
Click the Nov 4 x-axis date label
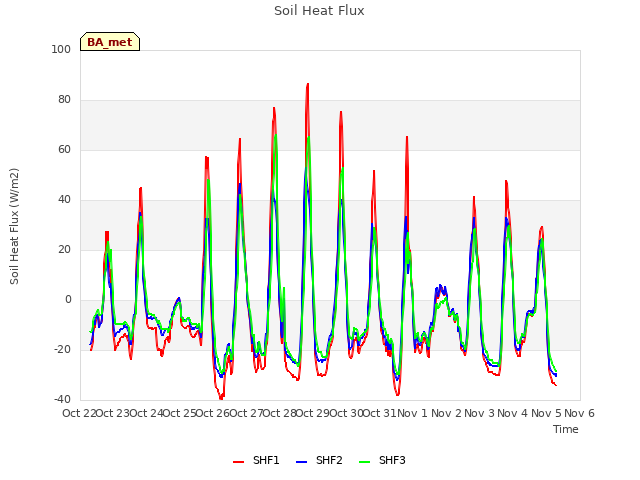513,413
